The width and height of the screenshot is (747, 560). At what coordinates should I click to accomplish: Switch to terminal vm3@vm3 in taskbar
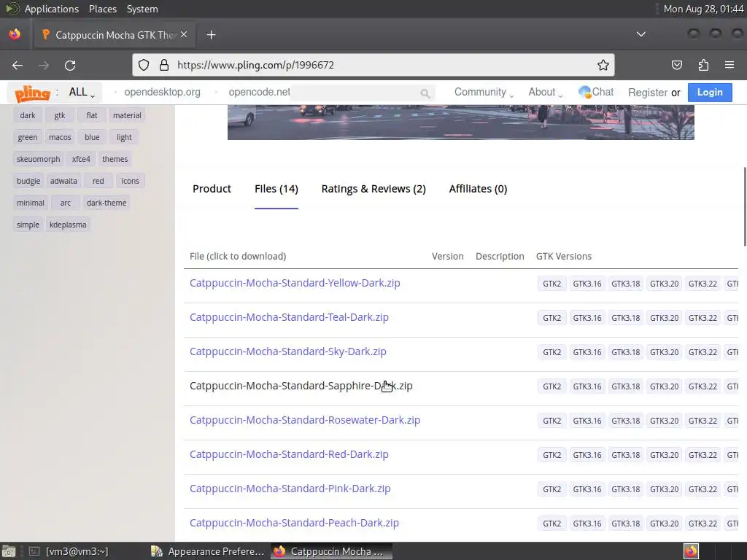pyautogui.click(x=76, y=551)
